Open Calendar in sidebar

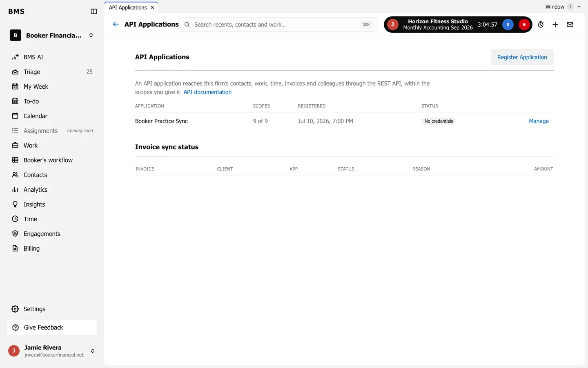tap(52, 116)
